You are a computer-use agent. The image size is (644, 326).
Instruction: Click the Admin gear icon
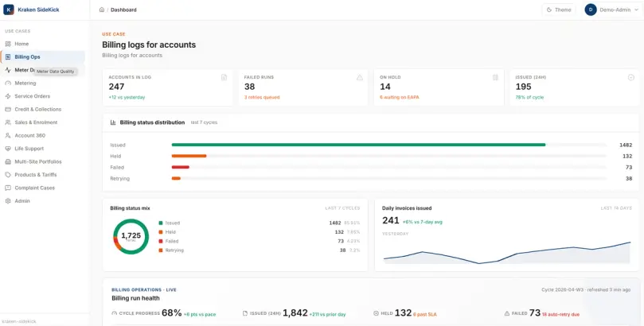click(x=8, y=201)
